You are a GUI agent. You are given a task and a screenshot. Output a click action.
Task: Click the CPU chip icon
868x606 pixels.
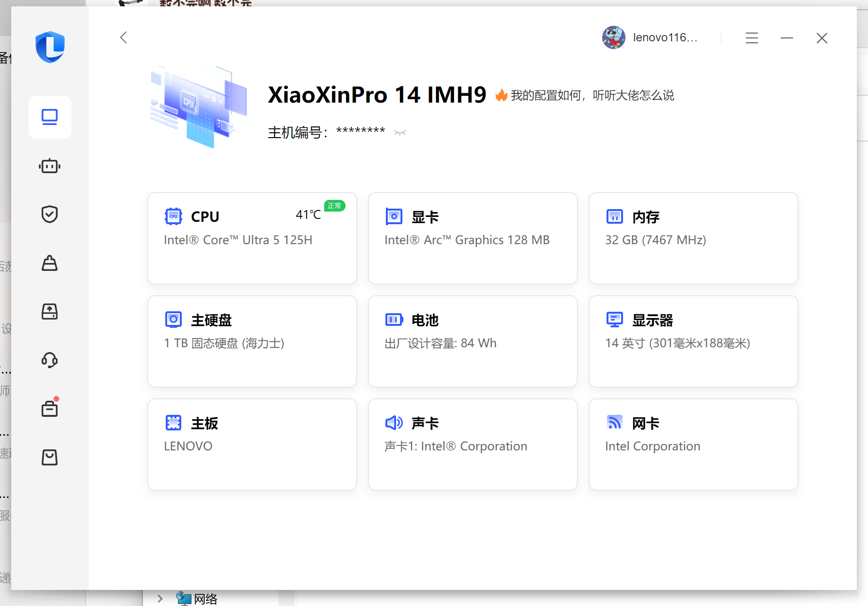[173, 216]
